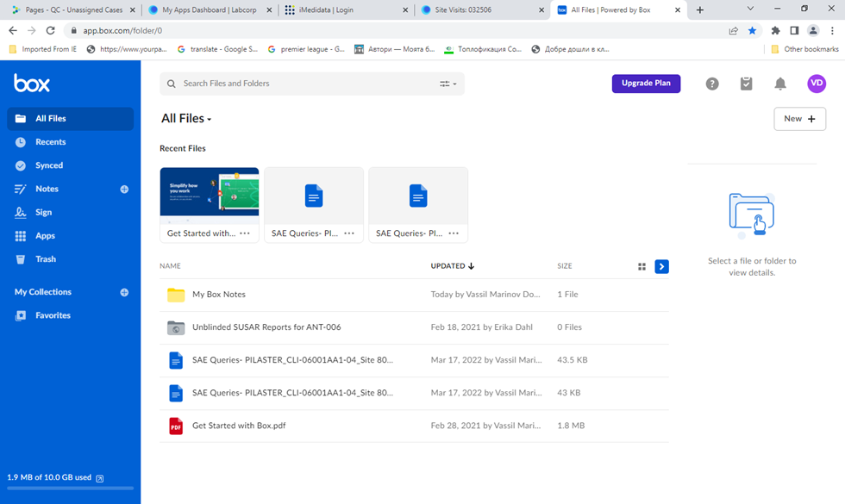This screenshot has height=504, width=845.
Task: Open more options on first SAE Queries card
Action: click(349, 233)
